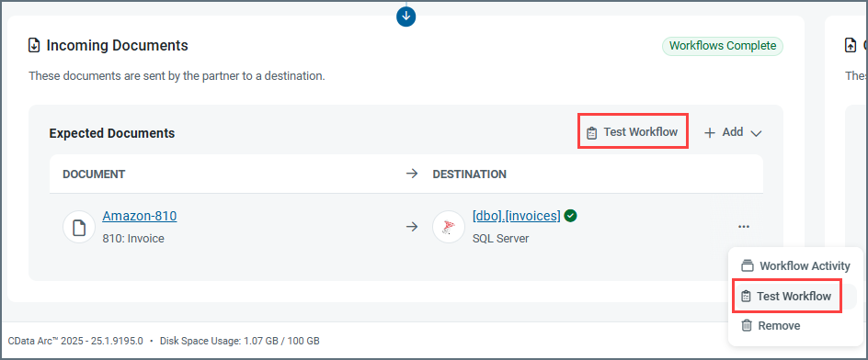Click the Workflow Activity stack icon

748,266
